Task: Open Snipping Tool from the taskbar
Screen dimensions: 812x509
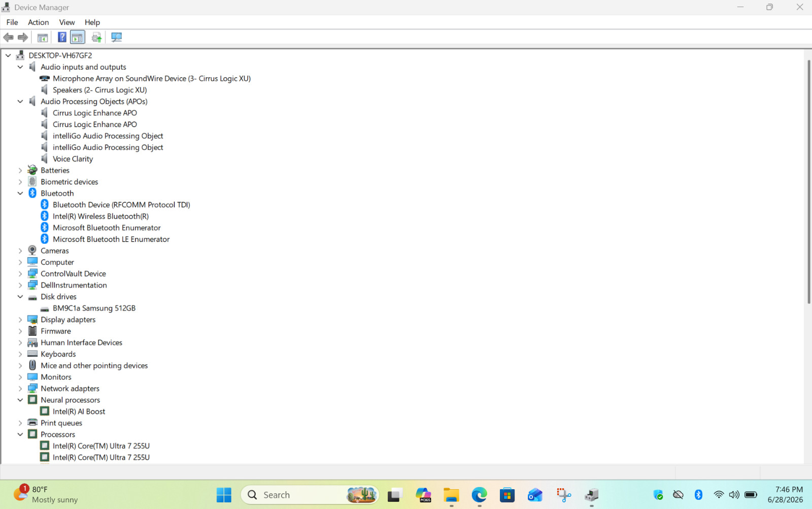Action: pyautogui.click(x=563, y=495)
